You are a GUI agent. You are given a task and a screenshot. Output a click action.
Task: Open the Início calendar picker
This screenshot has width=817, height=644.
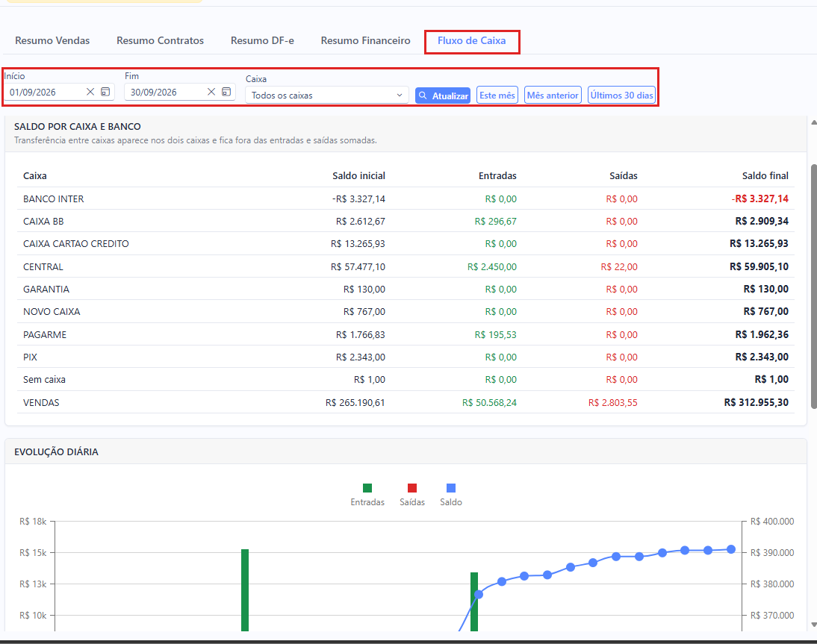(105, 92)
